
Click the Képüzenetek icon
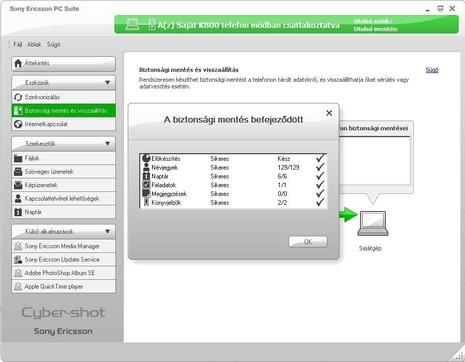[18, 185]
